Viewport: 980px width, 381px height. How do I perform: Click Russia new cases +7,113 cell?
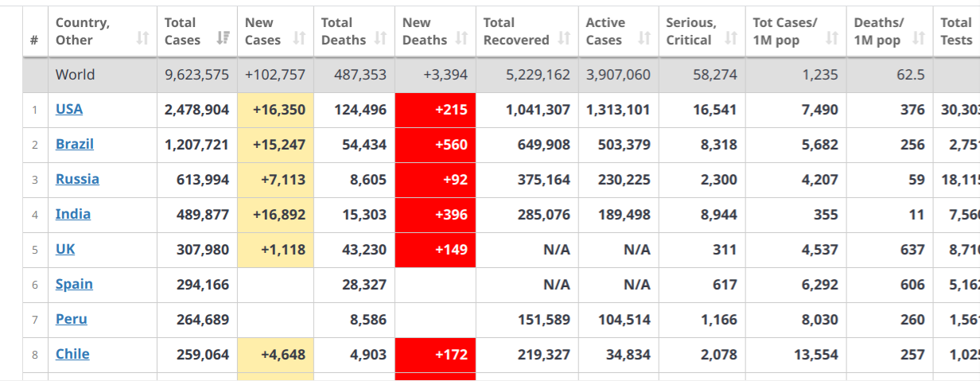point(275,180)
